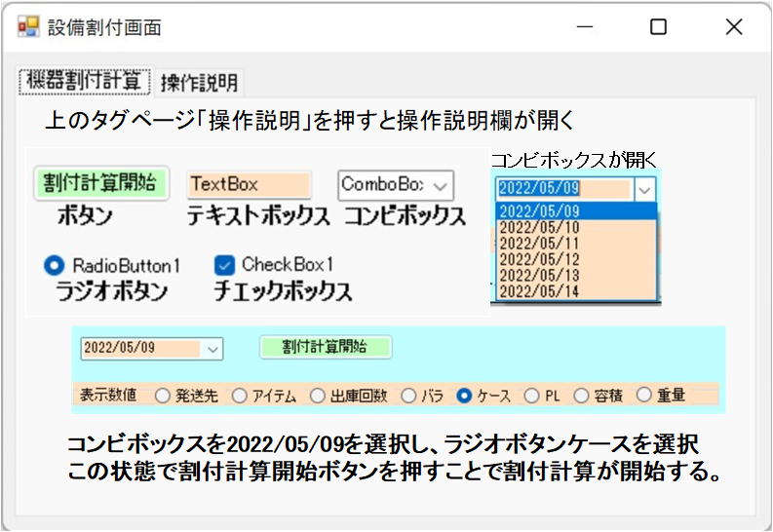This screenshot has width=773, height=532.
Task: Select the 出庫回数 radio option
Action: click(317, 396)
